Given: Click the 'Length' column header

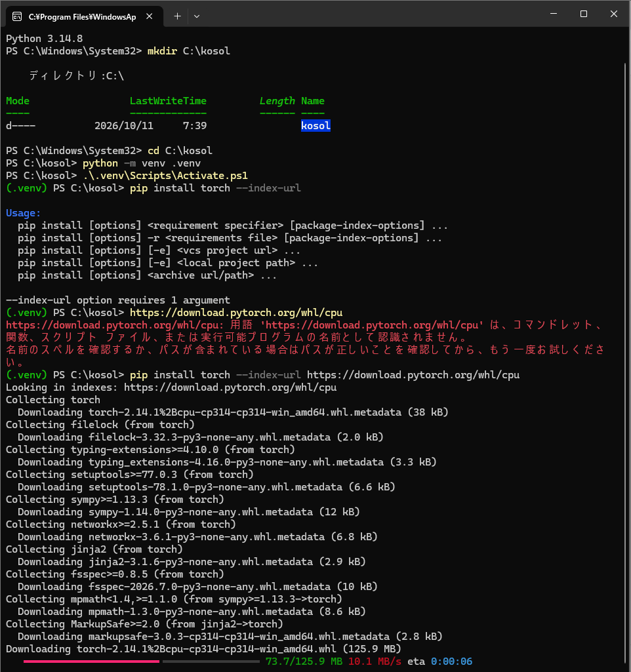Looking at the screenshot, I should coord(277,101).
